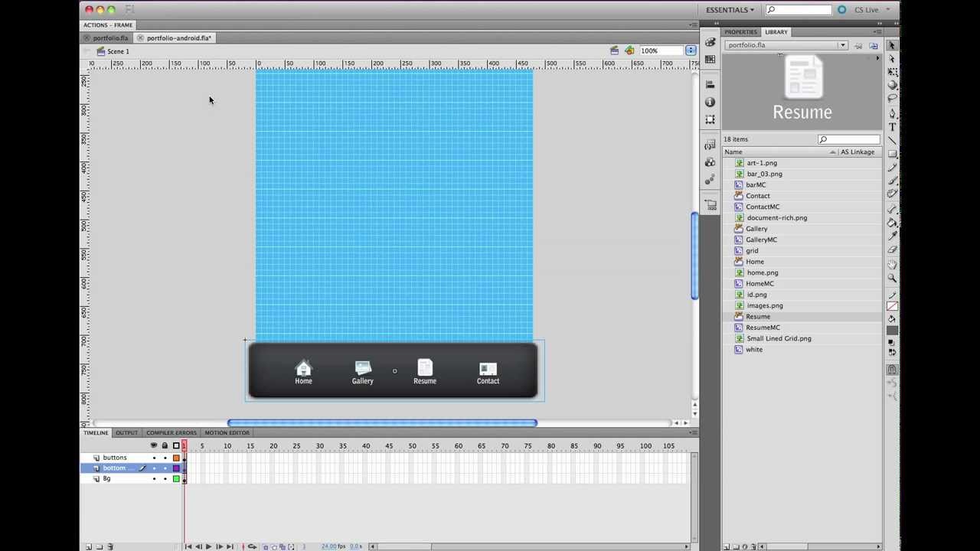This screenshot has height=551, width=980.
Task: Open the Edit Scene dropdown icon
Action: tap(614, 51)
